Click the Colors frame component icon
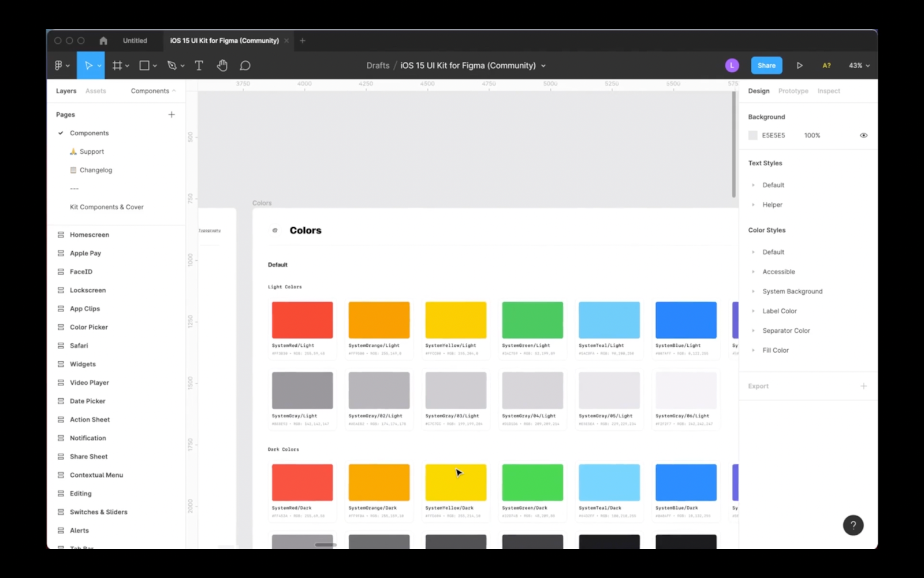This screenshot has height=578, width=924. pos(275,230)
